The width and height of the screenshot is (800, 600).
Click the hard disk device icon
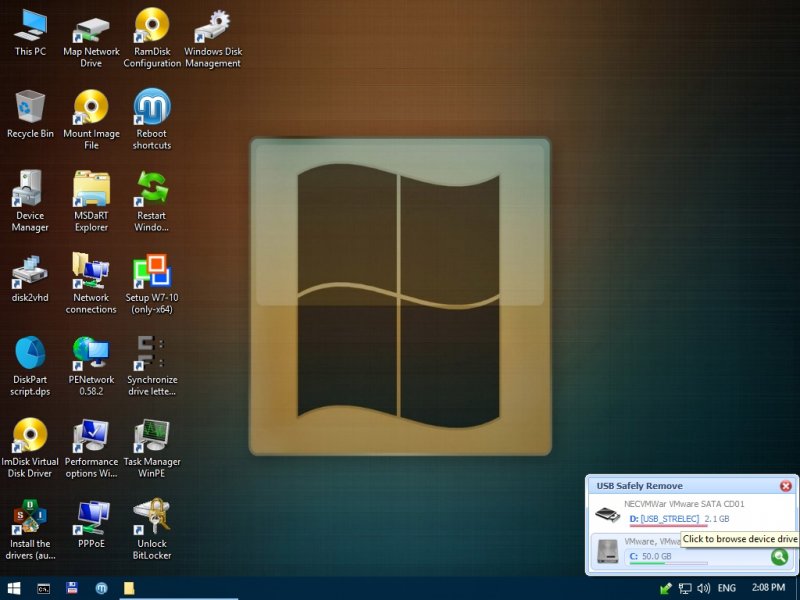[x=607, y=552]
